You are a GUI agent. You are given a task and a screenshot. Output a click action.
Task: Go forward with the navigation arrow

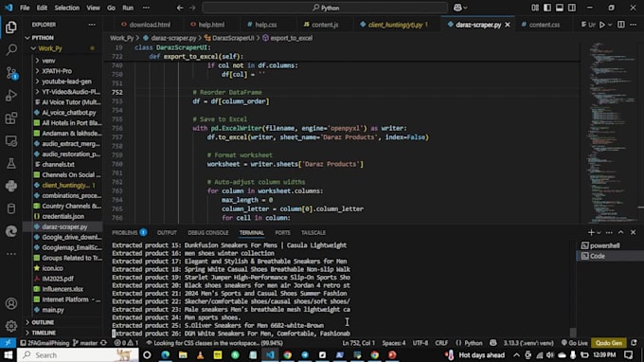pyautogui.click(x=192, y=8)
